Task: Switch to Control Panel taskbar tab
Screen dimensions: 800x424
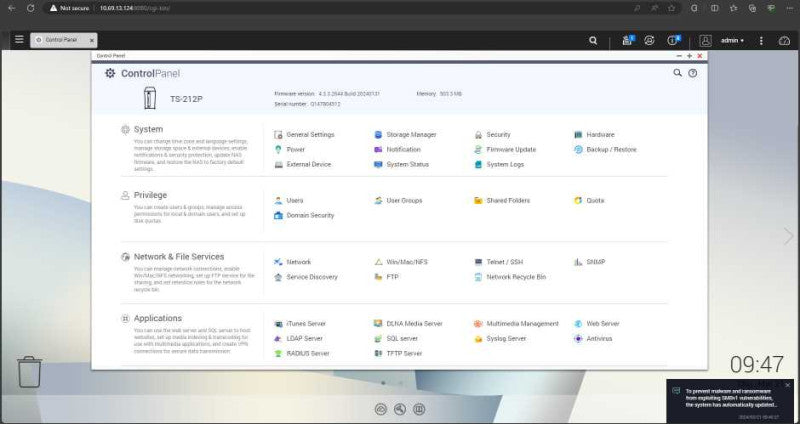Action: click(x=63, y=40)
